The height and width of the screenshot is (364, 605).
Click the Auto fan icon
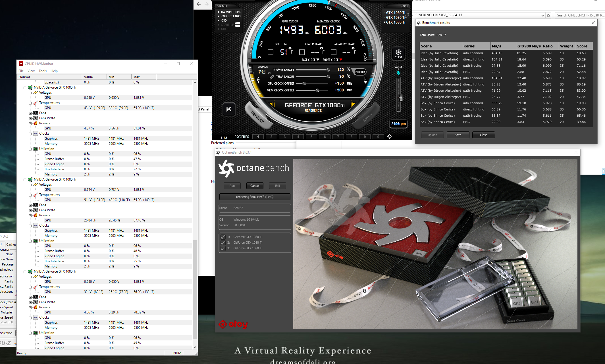click(398, 73)
